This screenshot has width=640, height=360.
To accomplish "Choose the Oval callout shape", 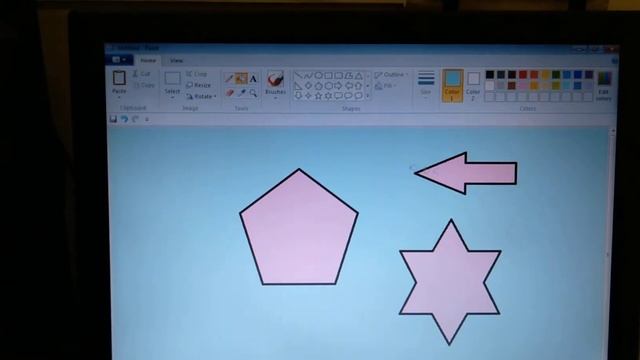I will click(x=348, y=96).
